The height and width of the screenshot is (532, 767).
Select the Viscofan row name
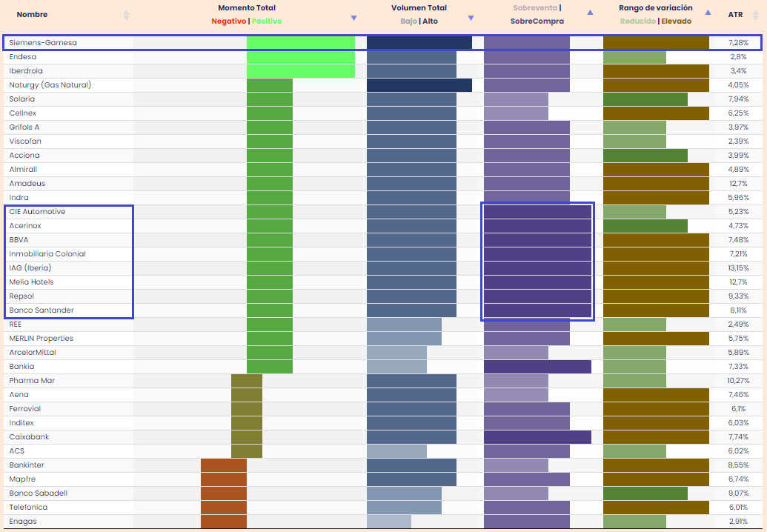pyautogui.click(x=25, y=142)
